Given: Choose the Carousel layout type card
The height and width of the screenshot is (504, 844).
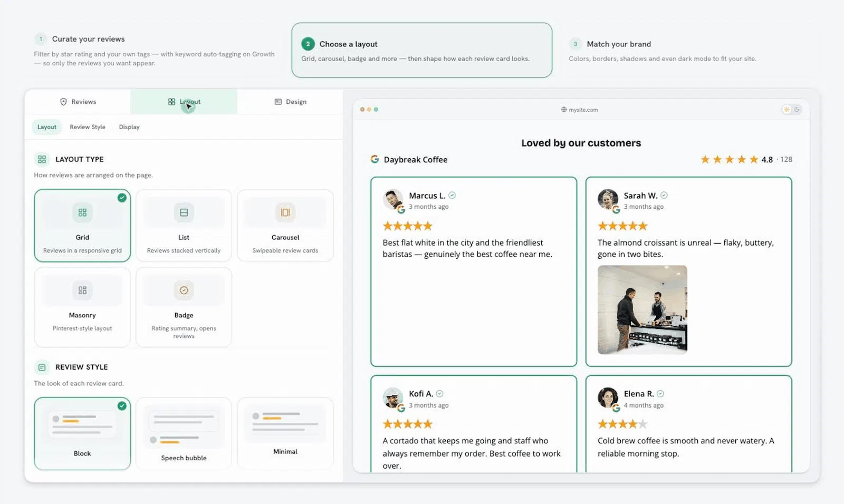Looking at the screenshot, I should point(285,226).
